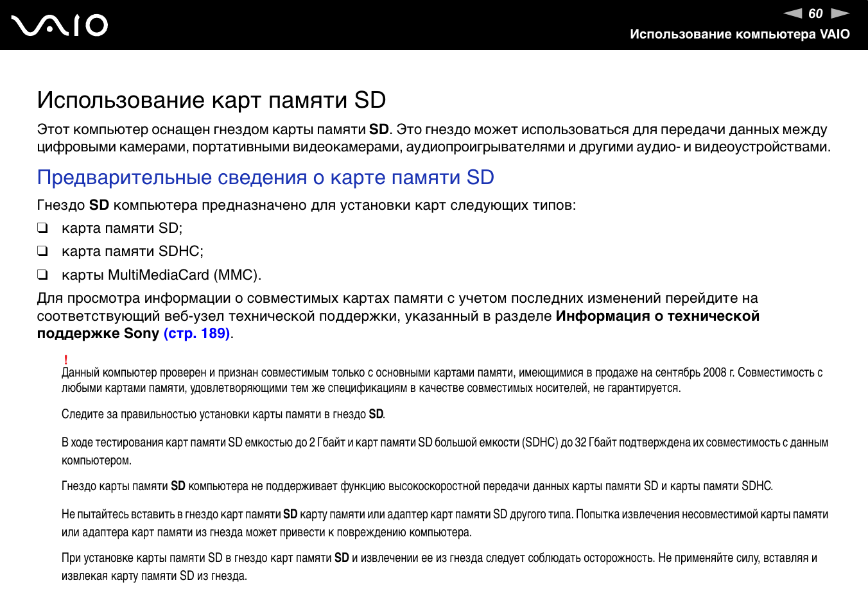
Task: Click the next page arrow beside 60
Action: [840, 13]
